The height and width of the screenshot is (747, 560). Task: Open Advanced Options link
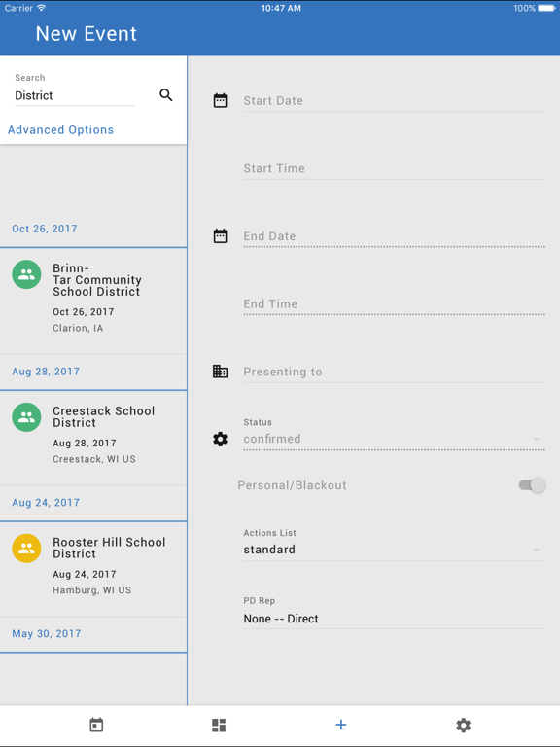60,129
